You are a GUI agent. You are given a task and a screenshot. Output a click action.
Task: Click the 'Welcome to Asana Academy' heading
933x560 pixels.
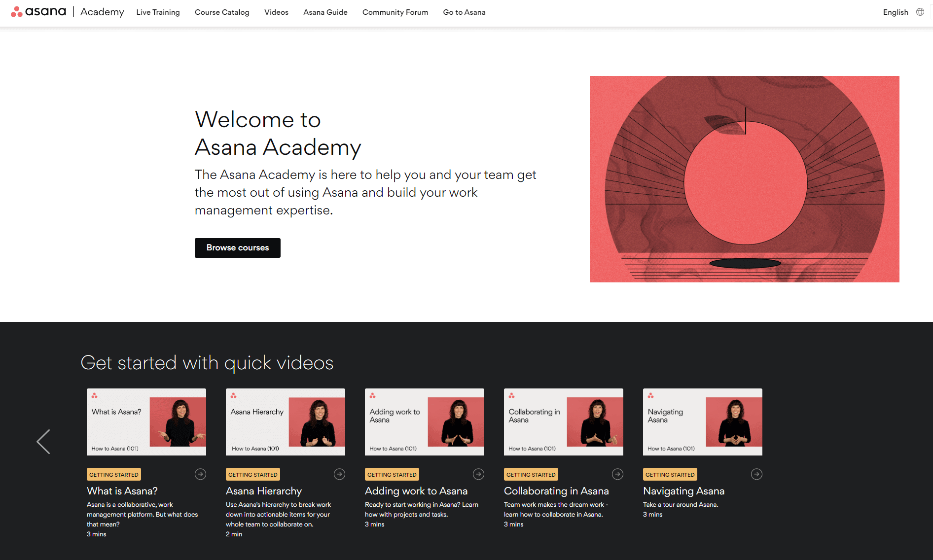pos(278,133)
